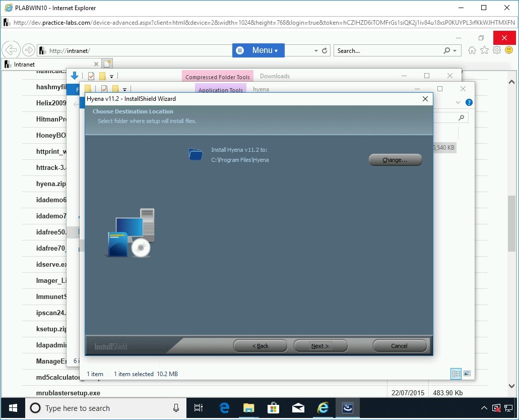Open Internet Explorer Tools gear icon
This screenshot has height=420, width=519.
click(497, 50)
